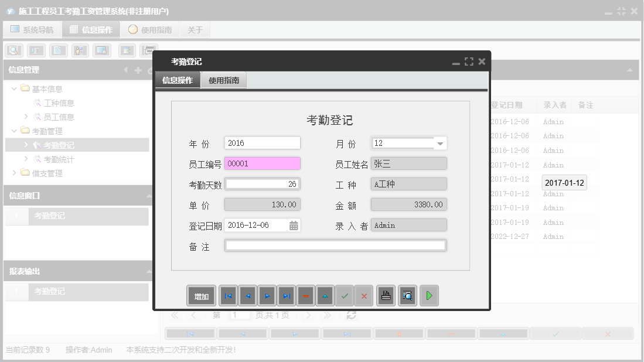Open the 系统导航 tab

click(32, 29)
